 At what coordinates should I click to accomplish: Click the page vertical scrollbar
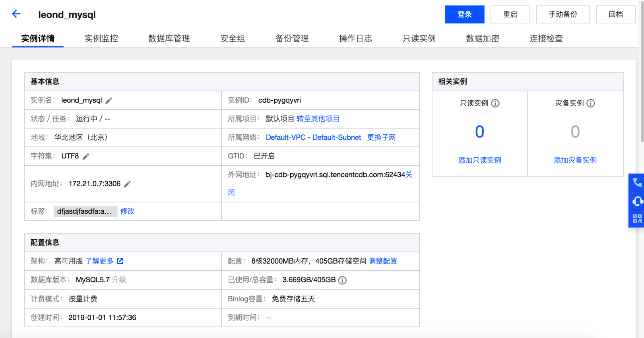tap(642, 72)
